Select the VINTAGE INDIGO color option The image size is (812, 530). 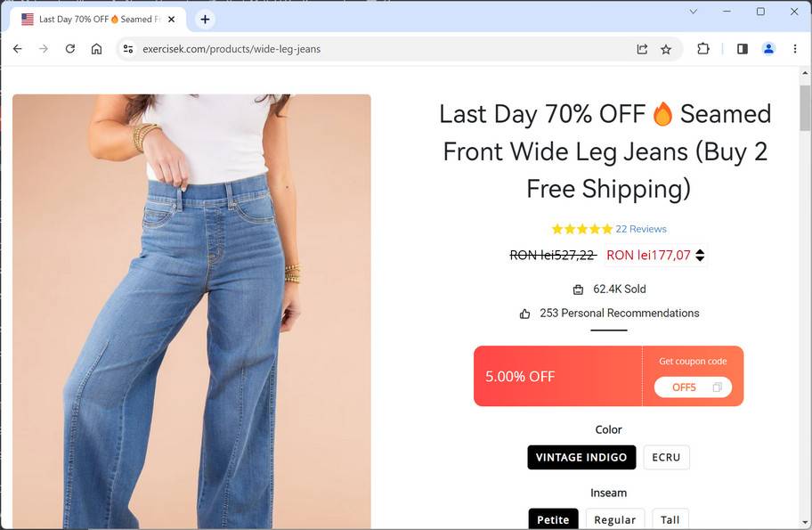[581, 458]
